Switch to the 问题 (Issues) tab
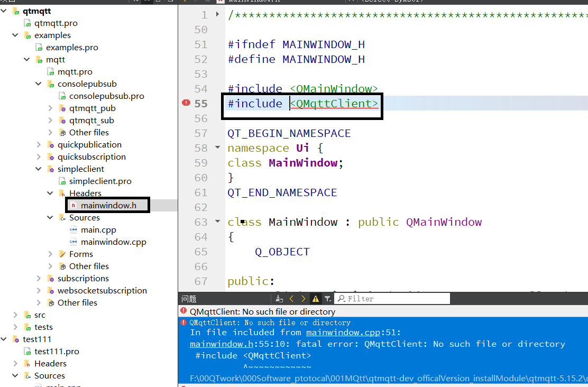Screen dimensions: 588x387 (x=188, y=298)
